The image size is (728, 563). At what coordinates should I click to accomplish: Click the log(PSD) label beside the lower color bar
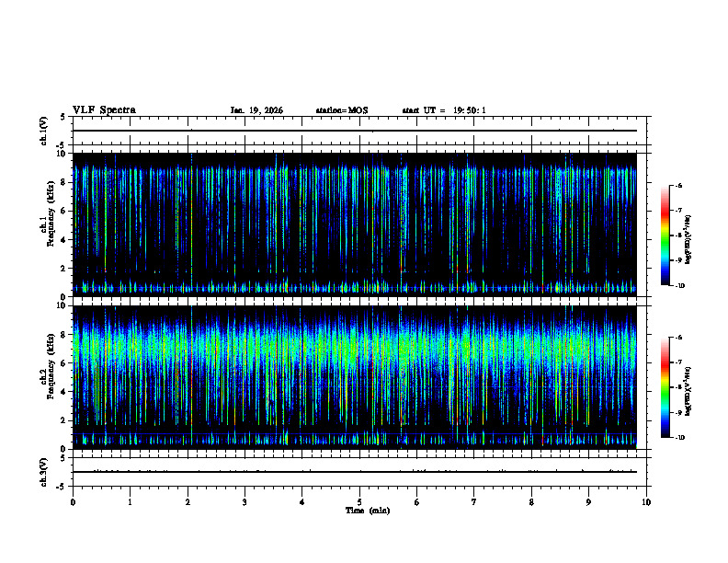point(688,391)
